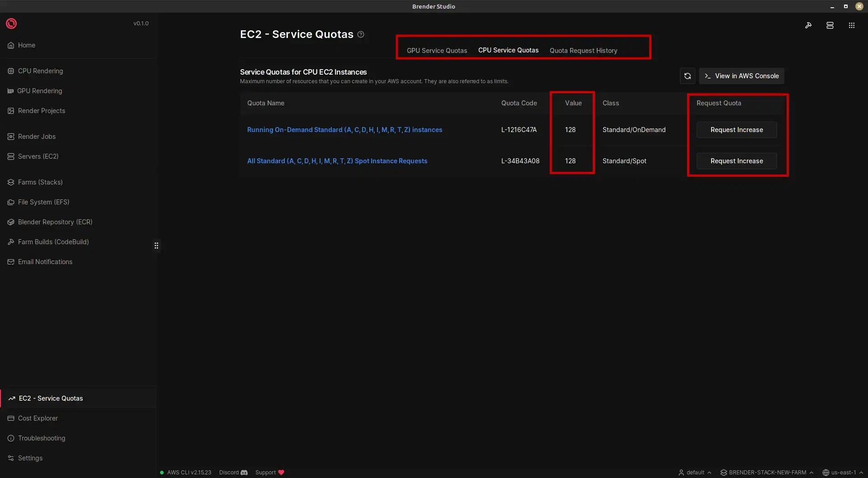This screenshot has width=868, height=478.
Task: Select CPU Service Quotas tab
Action: pos(508,50)
